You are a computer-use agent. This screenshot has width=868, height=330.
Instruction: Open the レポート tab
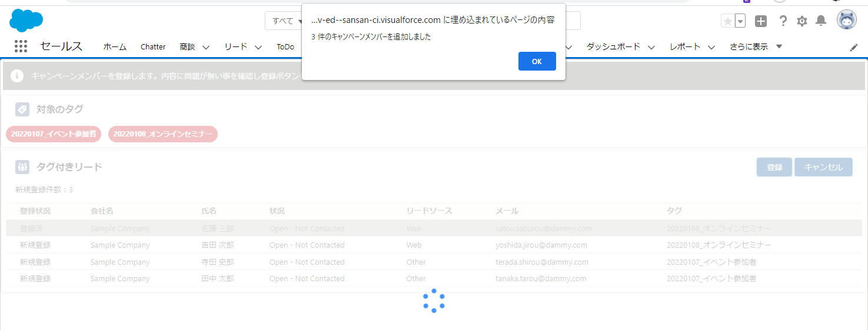coord(685,46)
